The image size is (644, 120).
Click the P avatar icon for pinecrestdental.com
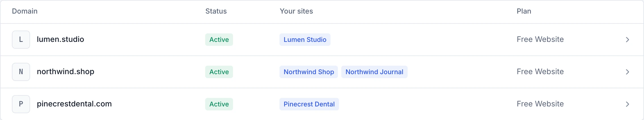coord(21,104)
